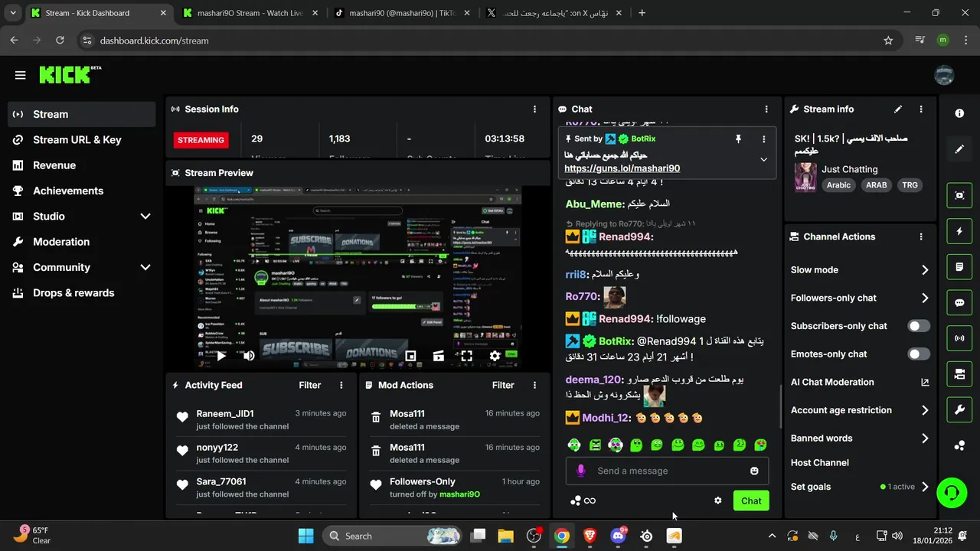
Task: Click the purple voice icon in the message box
Action: coord(581,471)
